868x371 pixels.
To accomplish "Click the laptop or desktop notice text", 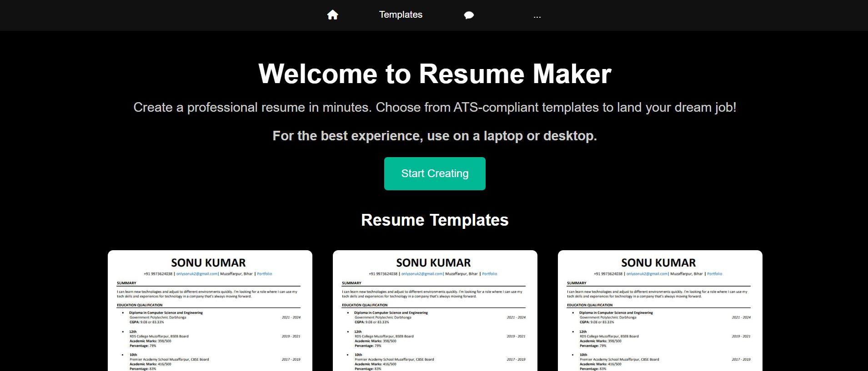I will pos(434,136).
